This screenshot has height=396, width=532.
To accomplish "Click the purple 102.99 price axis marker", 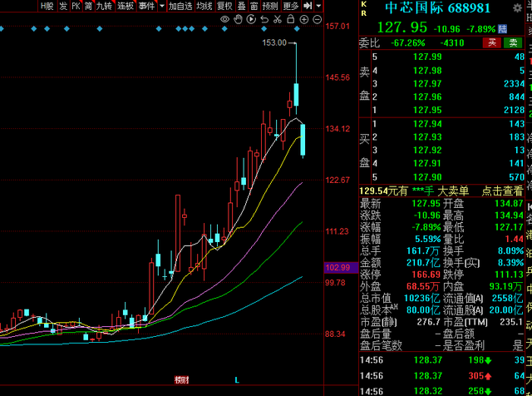I will (x=341, y=268).
